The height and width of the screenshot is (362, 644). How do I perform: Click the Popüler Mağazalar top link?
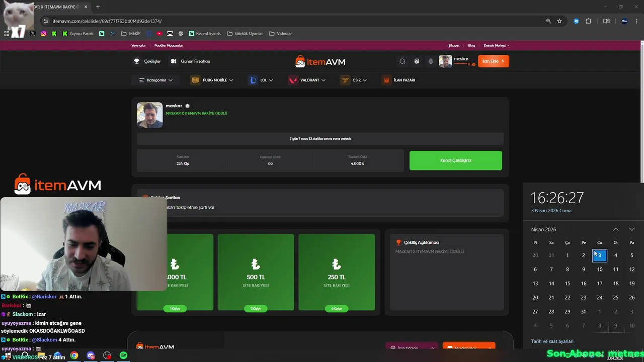(x=169, y=45)
